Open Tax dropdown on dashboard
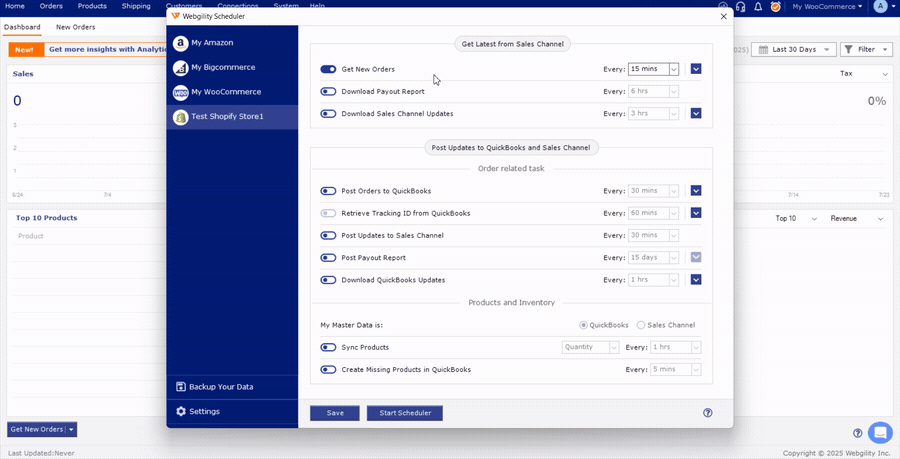Image resolution: width=900 pixels, height=459 pixels. [x=864, y=73]
